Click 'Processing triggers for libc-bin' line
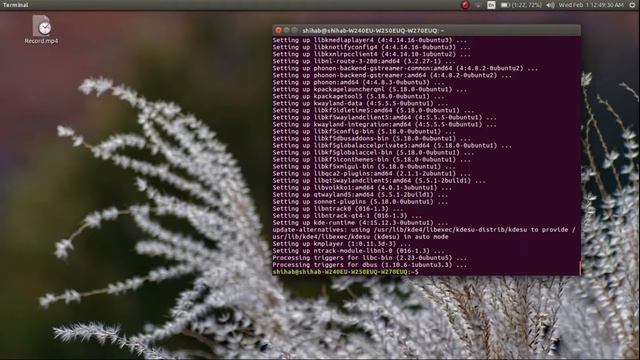 [369, 258]
